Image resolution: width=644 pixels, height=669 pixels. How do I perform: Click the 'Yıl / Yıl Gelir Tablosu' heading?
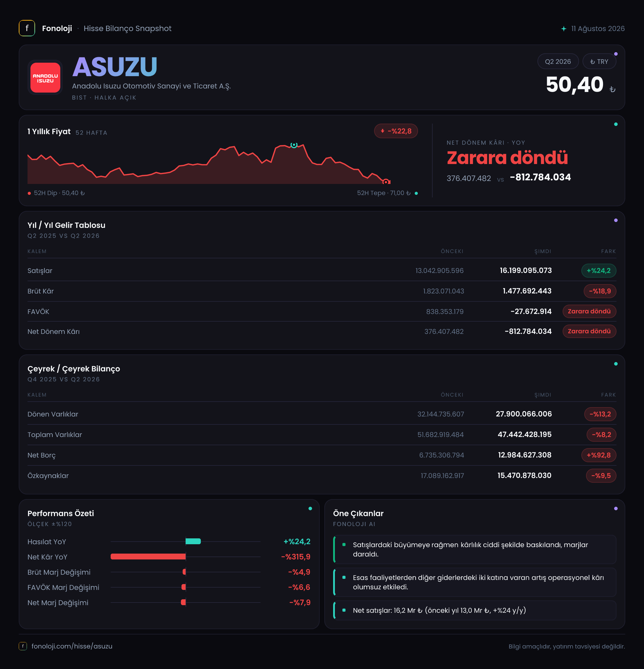point(66,225)
